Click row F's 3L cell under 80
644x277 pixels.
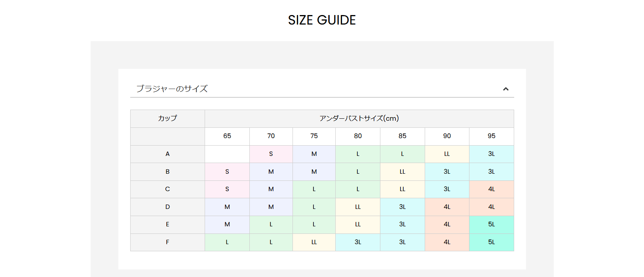click(x=358, y=242)
